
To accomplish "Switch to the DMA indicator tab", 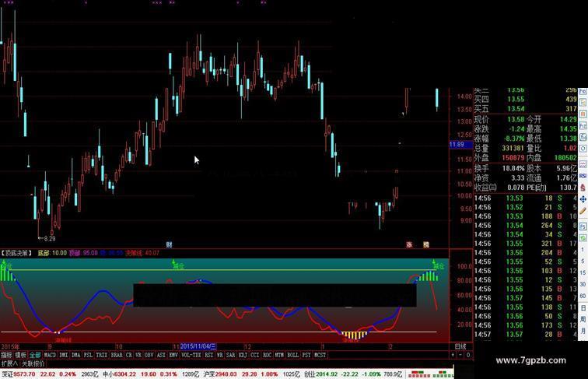I will coord(75,355).
